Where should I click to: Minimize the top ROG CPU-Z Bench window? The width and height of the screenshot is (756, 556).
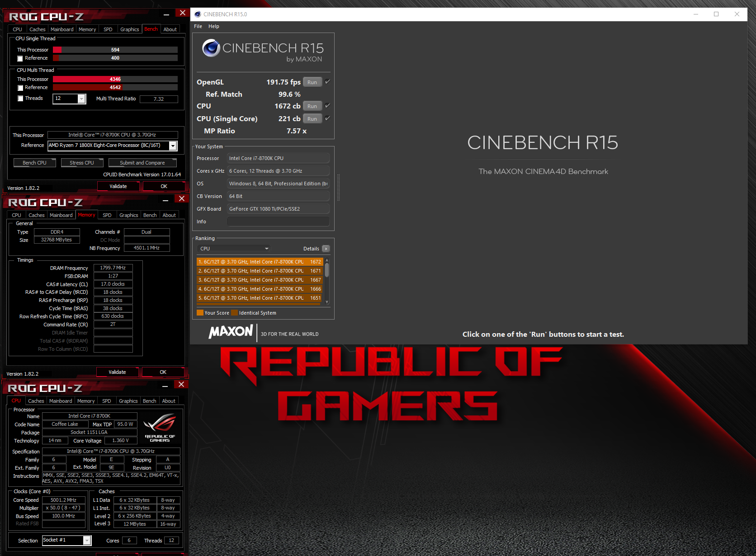166,14
